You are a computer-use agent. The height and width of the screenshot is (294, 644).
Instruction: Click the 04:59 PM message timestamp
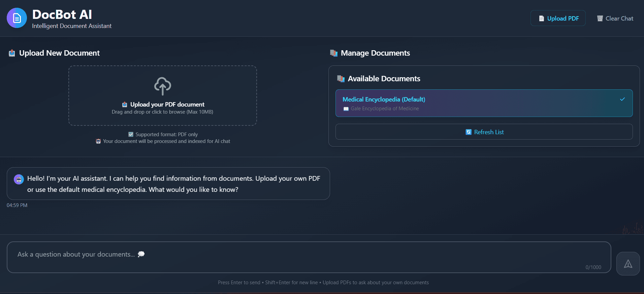point(17,205)
